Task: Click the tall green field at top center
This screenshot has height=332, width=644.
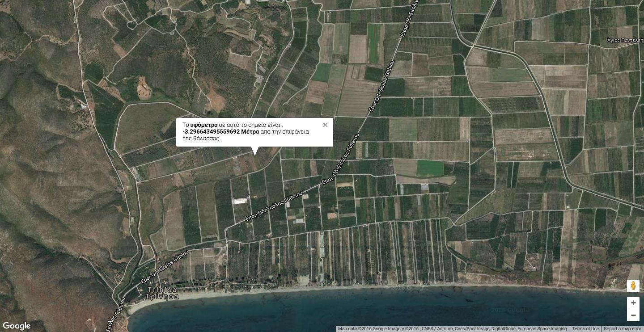Action: (375, 43)
